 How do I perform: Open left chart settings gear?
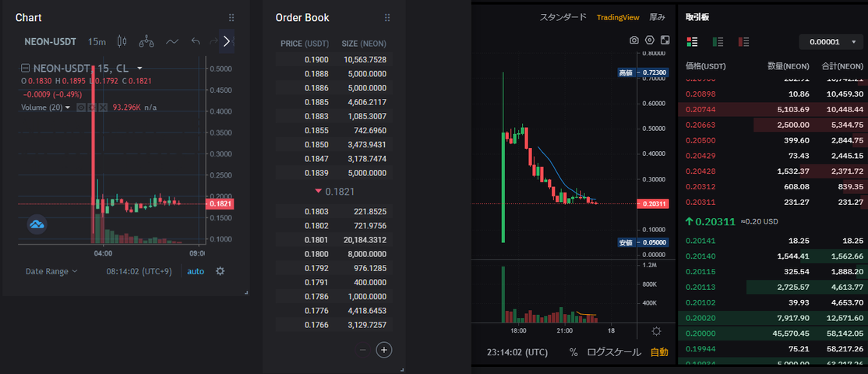(x=221, y=271)
